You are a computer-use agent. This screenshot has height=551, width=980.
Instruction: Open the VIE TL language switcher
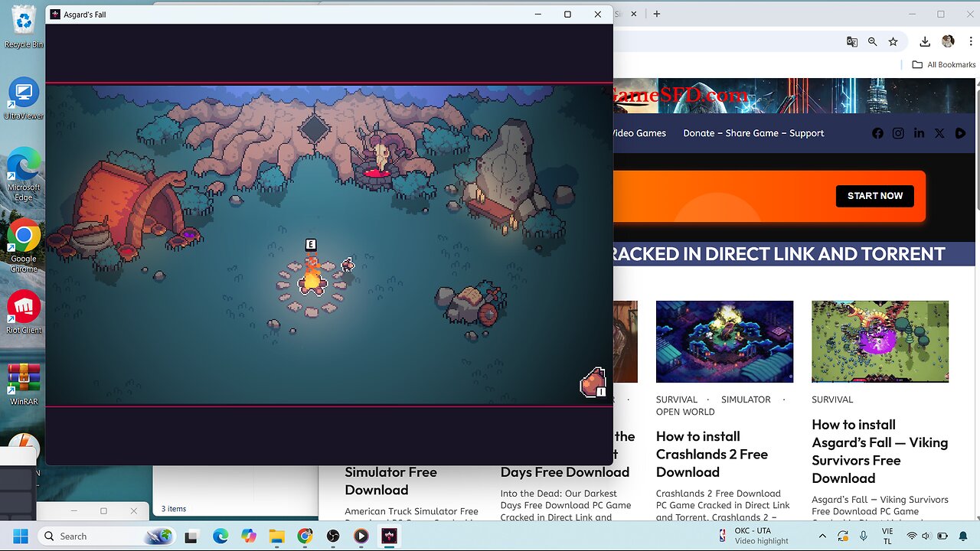click(x=887, y=536)
